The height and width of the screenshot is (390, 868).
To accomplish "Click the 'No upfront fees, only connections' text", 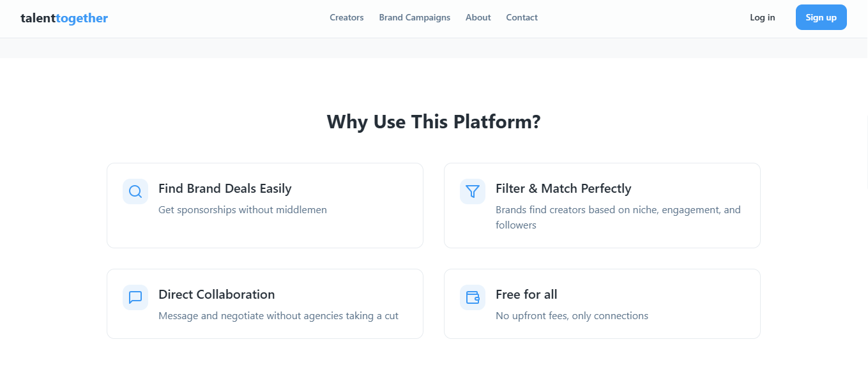I will [x=572, y=316].
